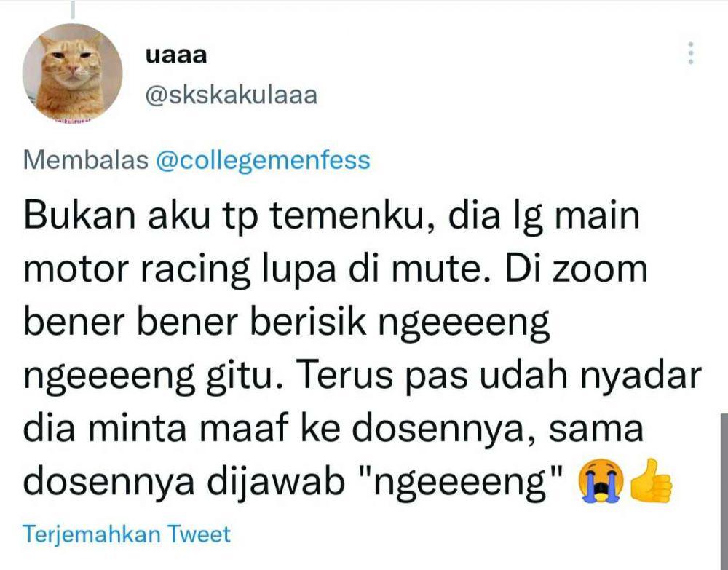Screen dimensions: 728x570
Task: Open the orange cat profile picture
Action: pos(72,74)
